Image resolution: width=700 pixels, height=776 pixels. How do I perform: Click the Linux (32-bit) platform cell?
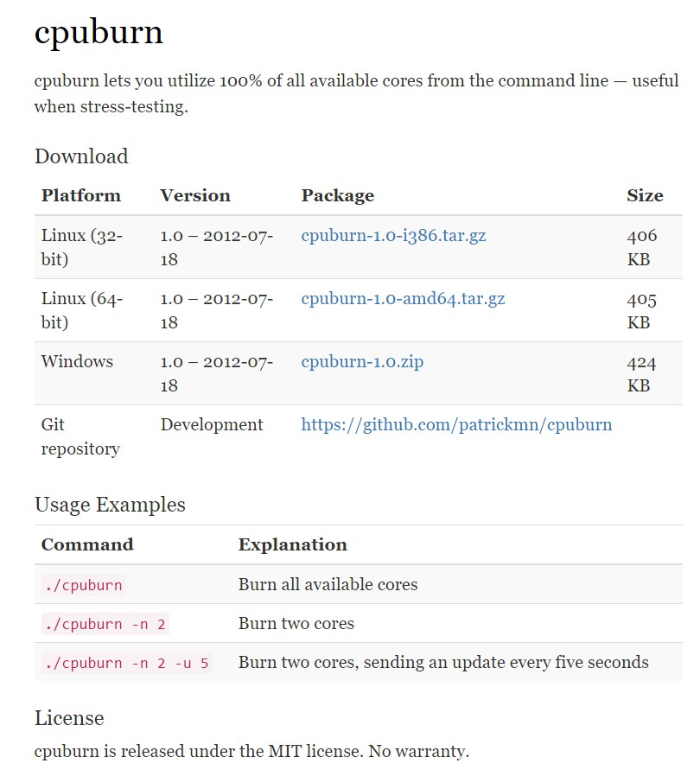coord(82,247)
